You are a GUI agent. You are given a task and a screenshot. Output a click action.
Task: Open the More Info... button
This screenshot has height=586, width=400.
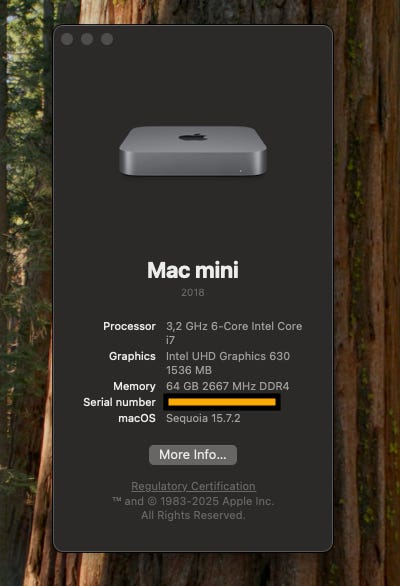coord(193,455)
